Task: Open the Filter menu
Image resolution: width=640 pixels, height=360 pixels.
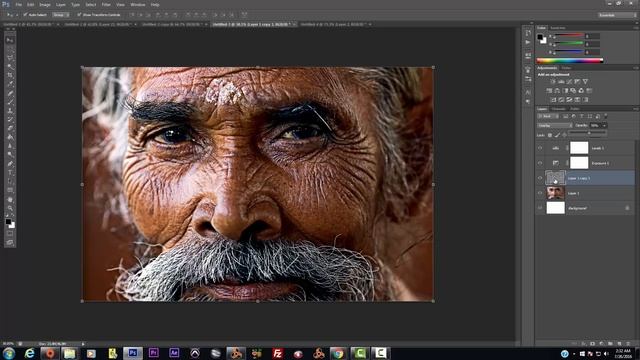Action: [106, 4]
